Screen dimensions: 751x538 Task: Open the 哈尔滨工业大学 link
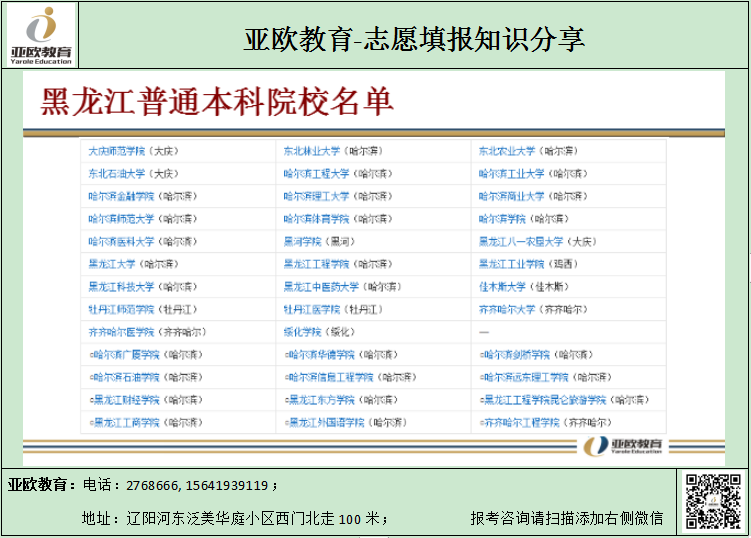512,174
